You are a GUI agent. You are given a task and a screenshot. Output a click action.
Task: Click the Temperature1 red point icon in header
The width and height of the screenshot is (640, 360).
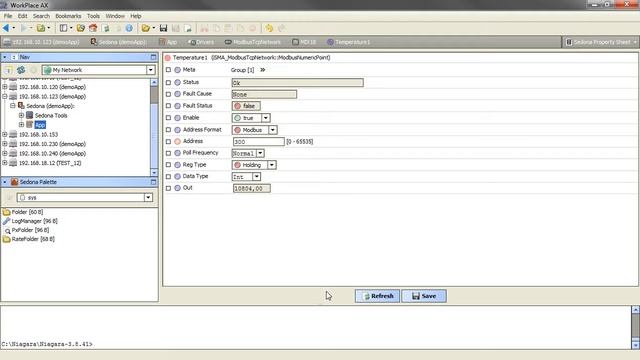168,58
